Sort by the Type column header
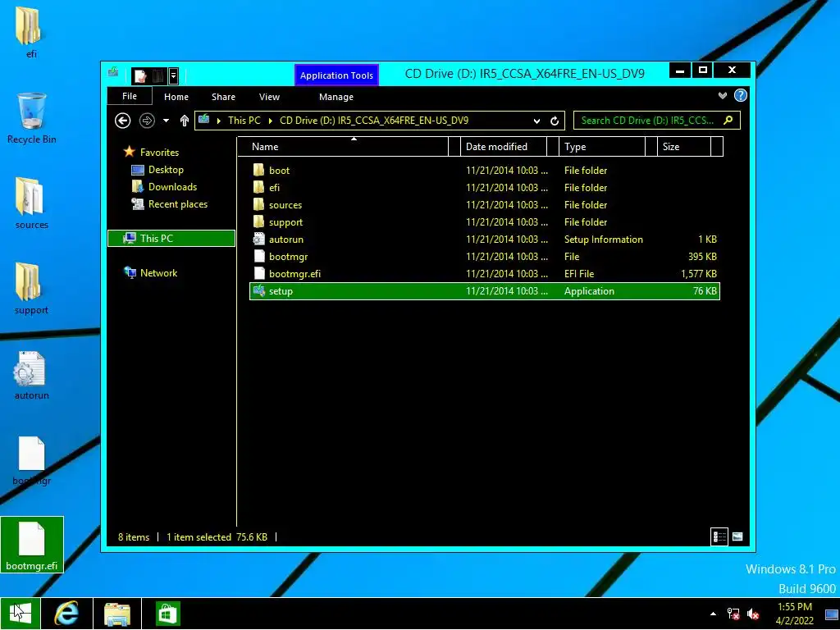 point(601,146)
